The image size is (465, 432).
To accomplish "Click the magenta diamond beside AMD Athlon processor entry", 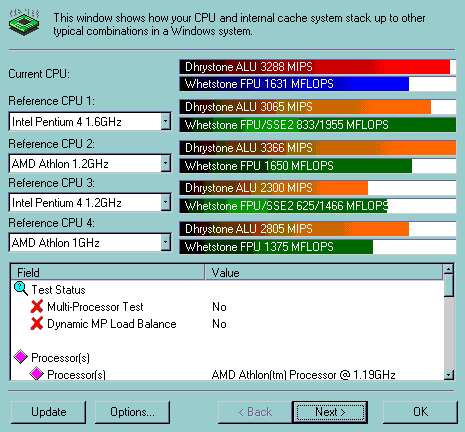I will pos(36,374).
